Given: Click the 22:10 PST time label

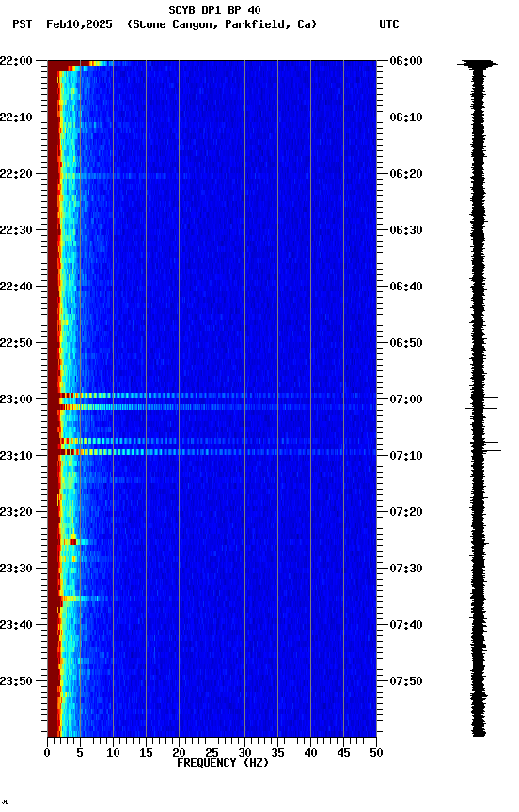Looking at the screenshot, I should (x=16, y=117).
